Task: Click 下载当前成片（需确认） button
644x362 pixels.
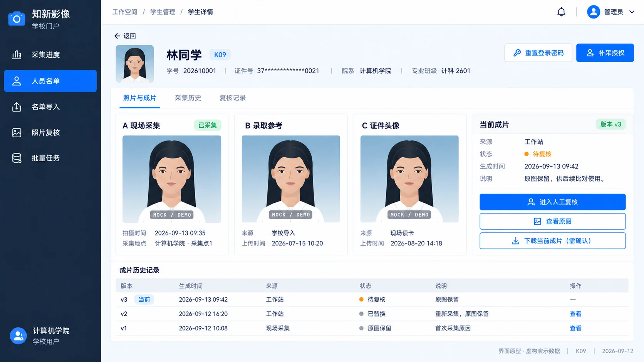Action: 552,241
